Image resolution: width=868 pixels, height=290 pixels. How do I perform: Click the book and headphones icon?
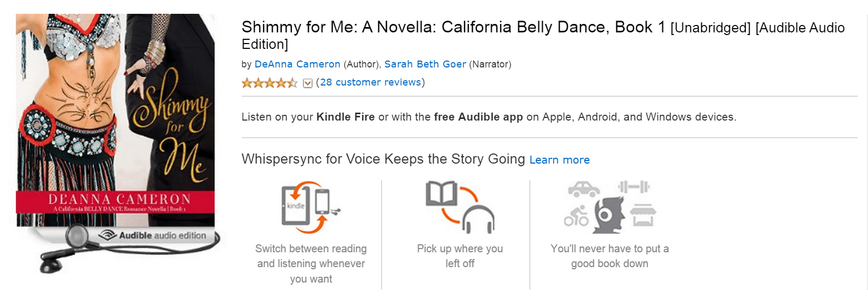[460, 207]
